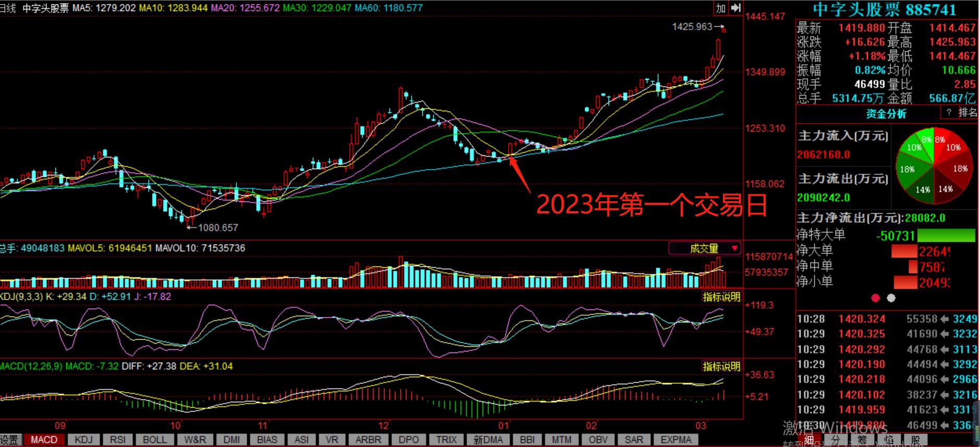The height and width of the screenshot is (447, 980).
Task: Click the MA60 value label
Action: point(389,8)
